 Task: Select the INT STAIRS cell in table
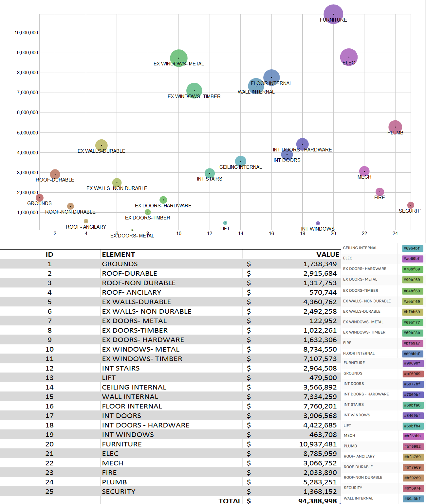tap(121, 368)
